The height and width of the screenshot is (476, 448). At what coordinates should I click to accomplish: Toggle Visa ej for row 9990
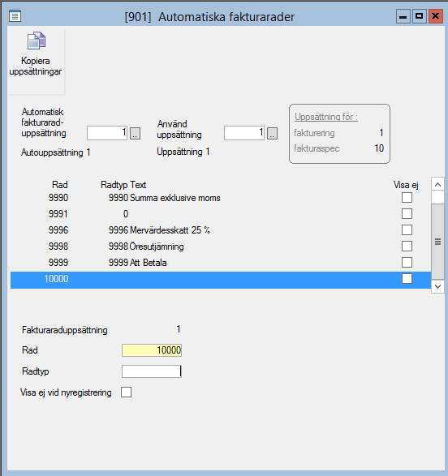407,198
